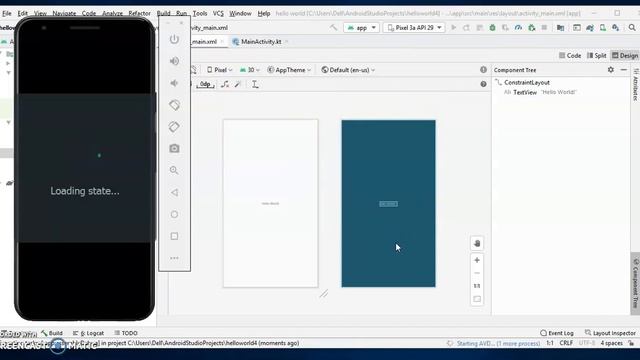Open the File menu
This screenshot has height=360, width=640.
coord(7,13)
